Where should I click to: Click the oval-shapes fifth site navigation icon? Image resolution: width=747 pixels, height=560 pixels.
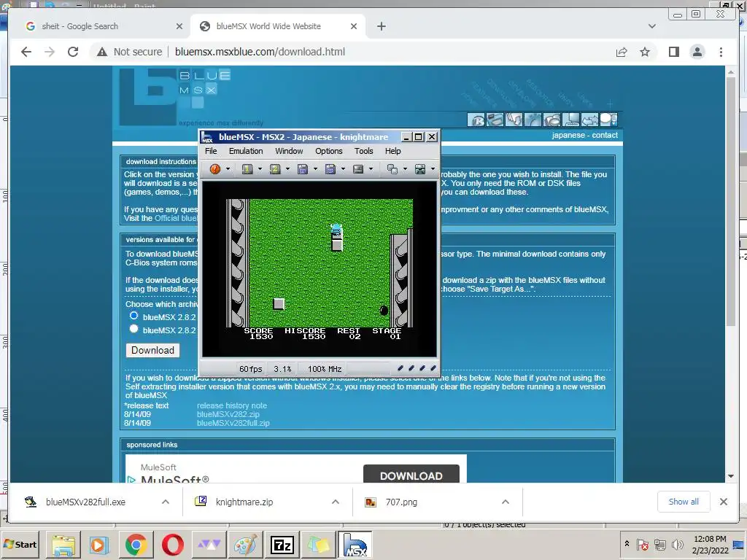tap(552, 120)
